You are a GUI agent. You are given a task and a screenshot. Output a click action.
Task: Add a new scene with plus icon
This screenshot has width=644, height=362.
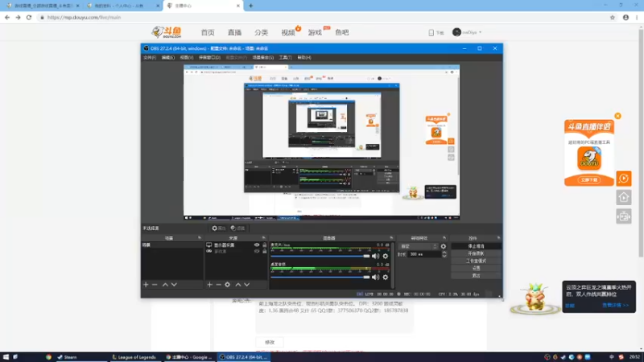tap(146, 285)
